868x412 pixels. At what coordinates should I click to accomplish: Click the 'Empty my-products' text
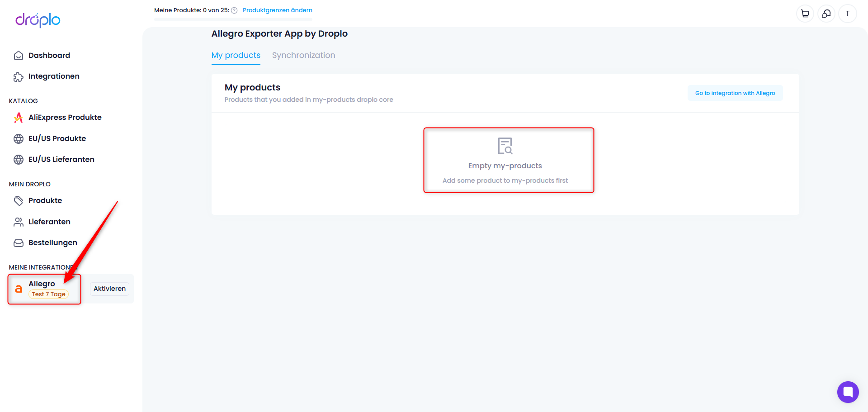pyautogui.click(x=505, y=166)
